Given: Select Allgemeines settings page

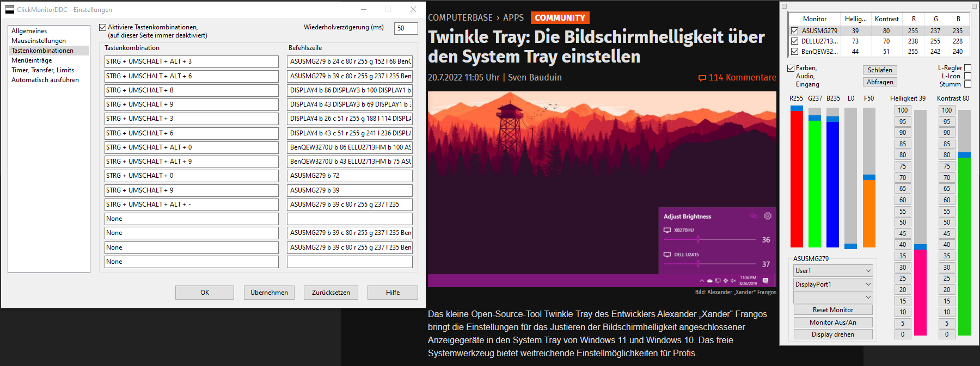Looking at the screenshot, I should [x=29, y=31].
